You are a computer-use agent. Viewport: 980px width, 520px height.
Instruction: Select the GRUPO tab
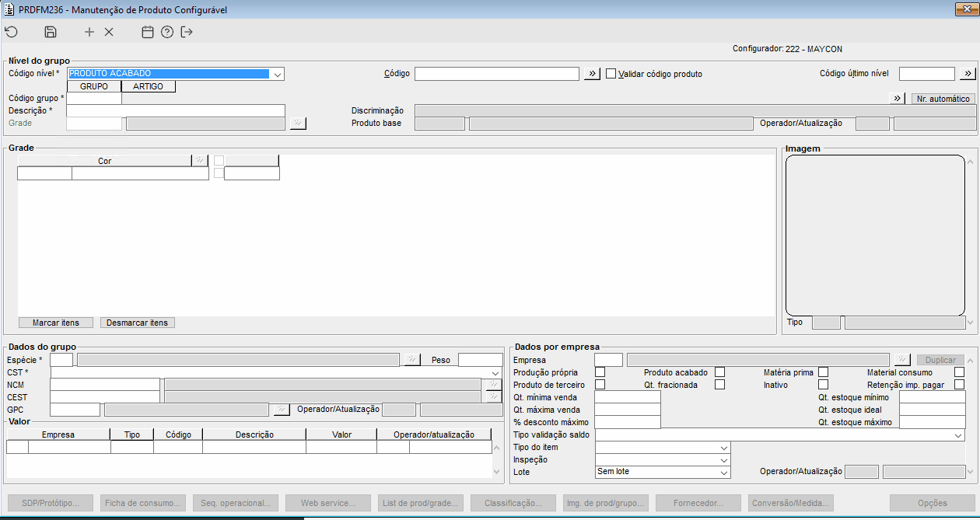[x=94, y=87]
